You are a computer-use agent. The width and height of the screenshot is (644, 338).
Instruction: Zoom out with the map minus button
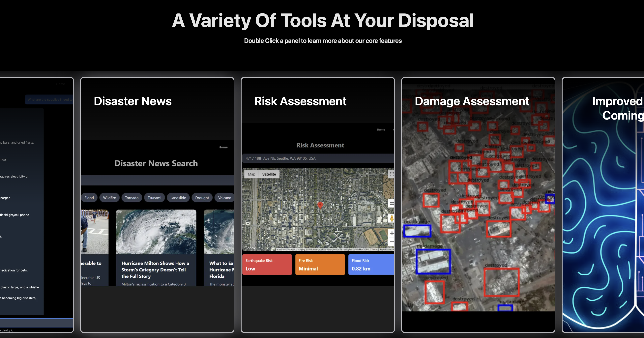(x=392, y=242)
